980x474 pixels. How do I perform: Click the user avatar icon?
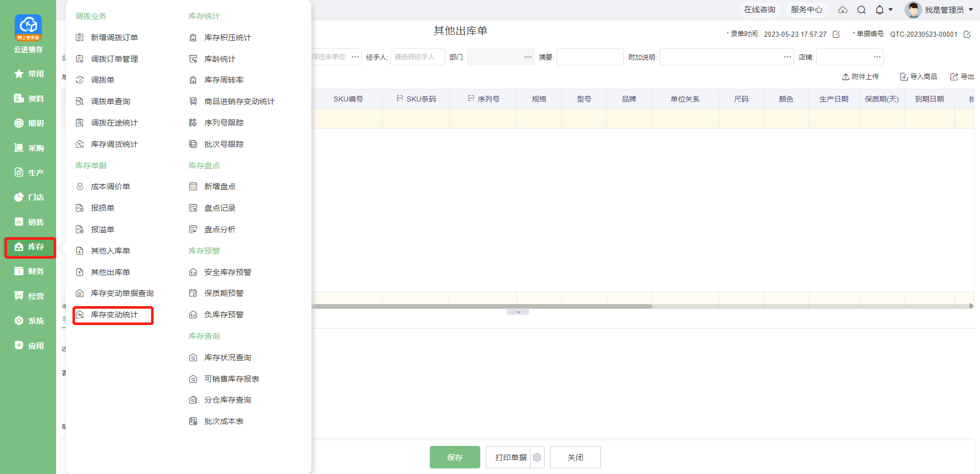pyautogui.click(x=913, y=10)
